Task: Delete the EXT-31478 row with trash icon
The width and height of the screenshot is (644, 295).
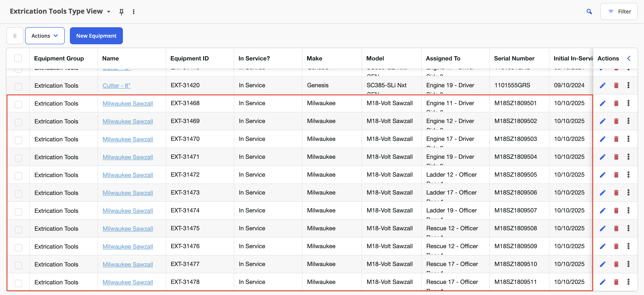Action: pyautogui.click(x=616, y=282)
